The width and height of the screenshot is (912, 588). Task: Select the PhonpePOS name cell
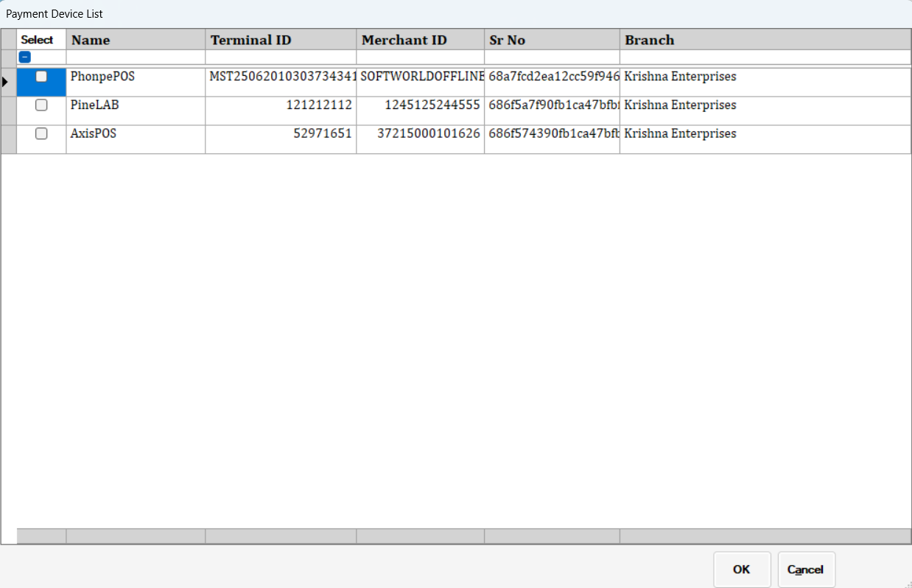(x=136, y=82)
